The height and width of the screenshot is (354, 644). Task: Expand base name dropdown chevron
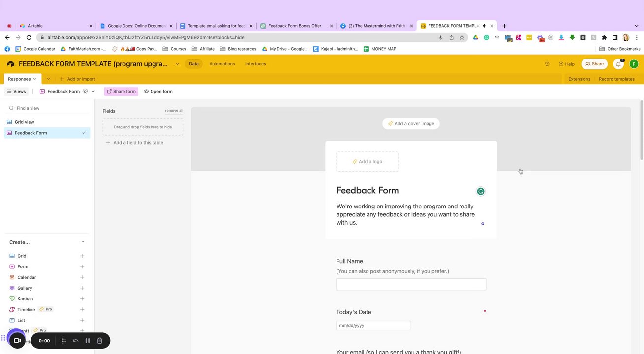click(177, 64)
